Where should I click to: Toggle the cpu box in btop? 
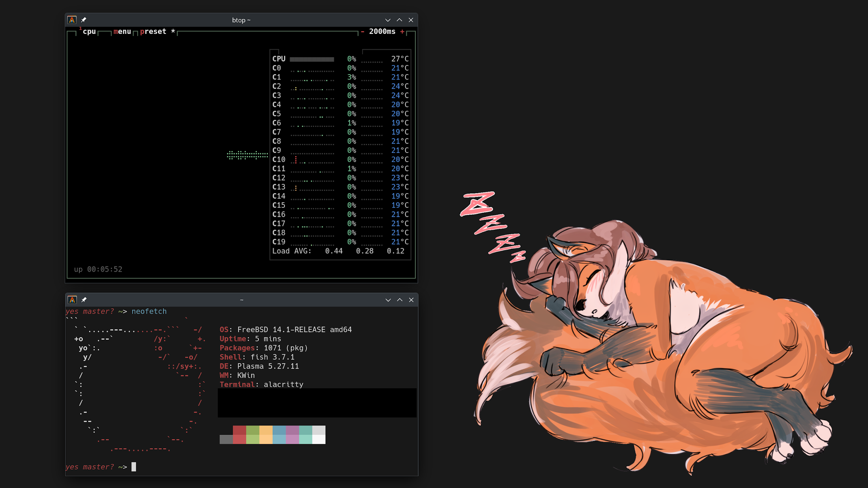pos(89,32)
